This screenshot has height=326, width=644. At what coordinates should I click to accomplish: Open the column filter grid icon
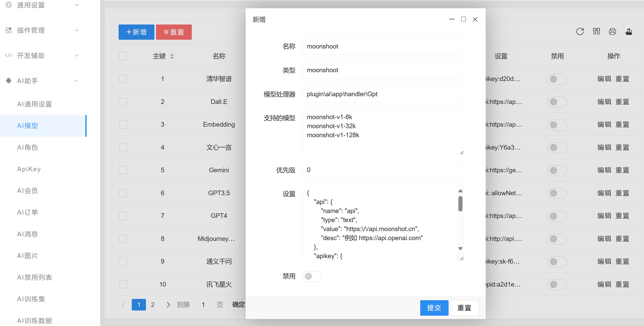(x=596, y=31)
